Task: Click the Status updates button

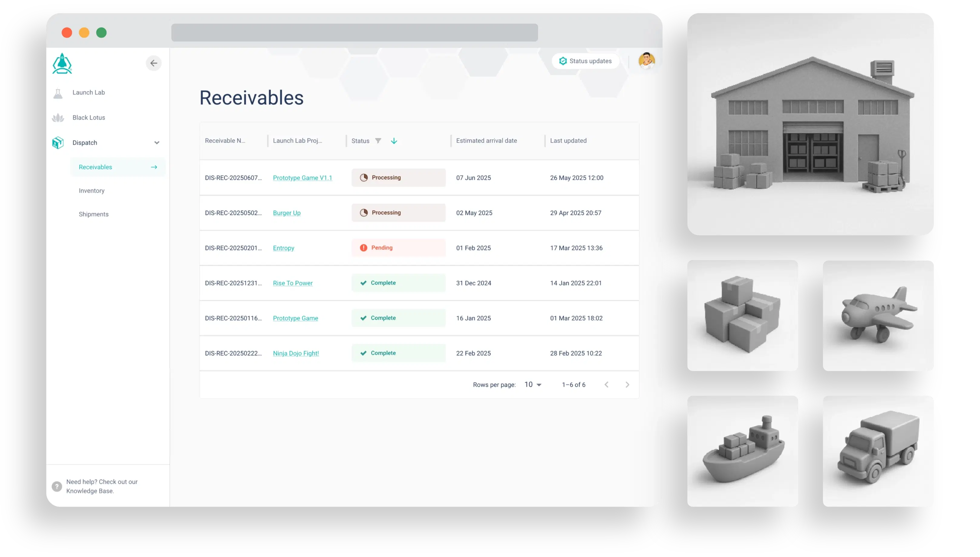Action: point(586,61)
